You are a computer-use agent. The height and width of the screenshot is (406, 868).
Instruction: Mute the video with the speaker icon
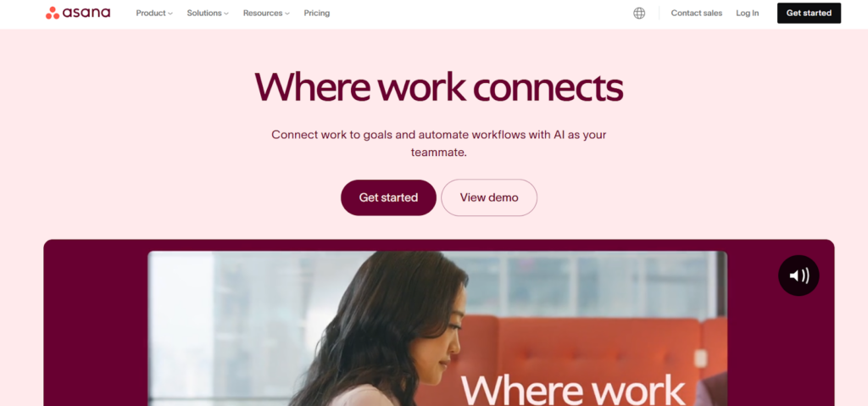[798, 275]
